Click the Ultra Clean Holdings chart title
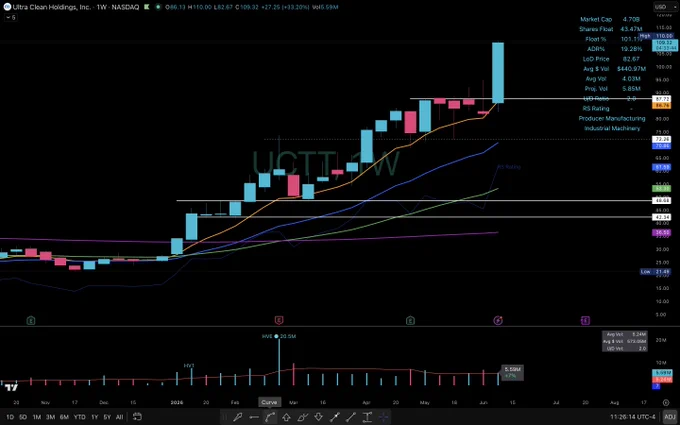The image size is (680, 425). click(76, 7)
